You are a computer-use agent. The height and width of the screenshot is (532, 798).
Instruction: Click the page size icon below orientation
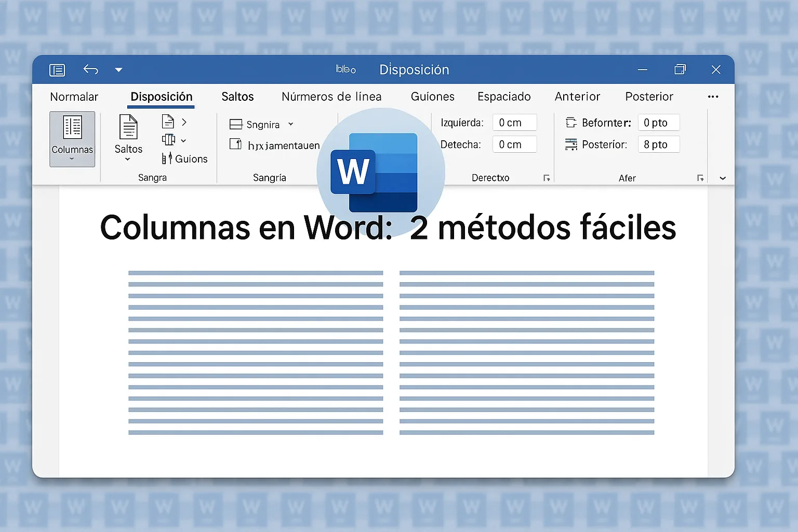coord(168,140)
